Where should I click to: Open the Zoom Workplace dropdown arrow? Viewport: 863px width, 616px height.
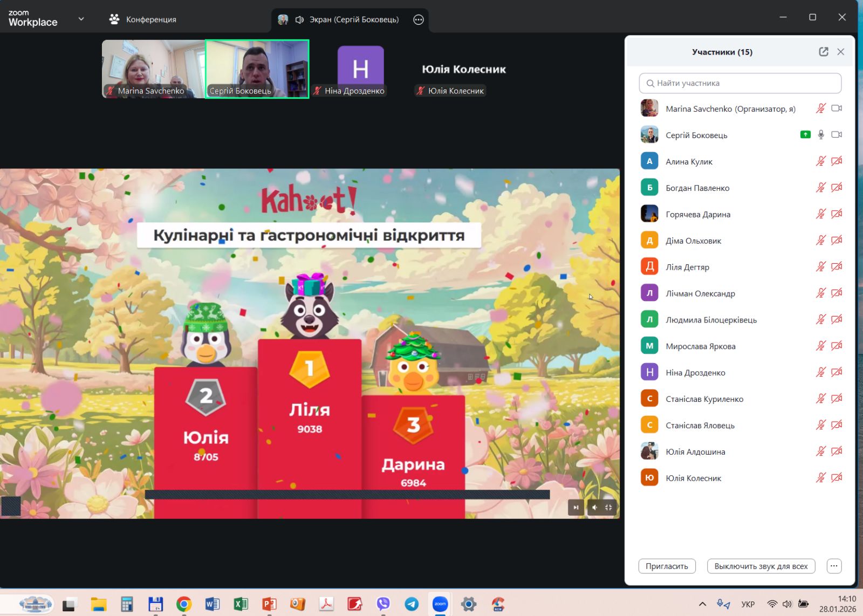pyautogui.click(x=81, y=19)
